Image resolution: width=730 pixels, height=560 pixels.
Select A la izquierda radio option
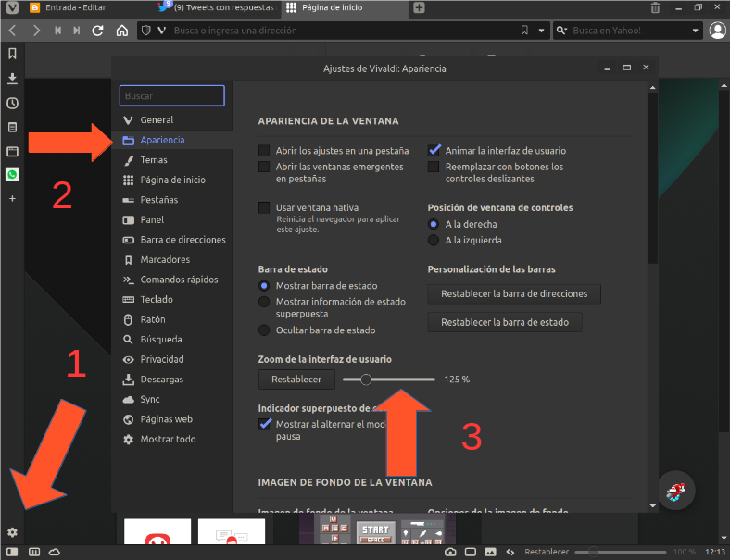click(434, 241)
